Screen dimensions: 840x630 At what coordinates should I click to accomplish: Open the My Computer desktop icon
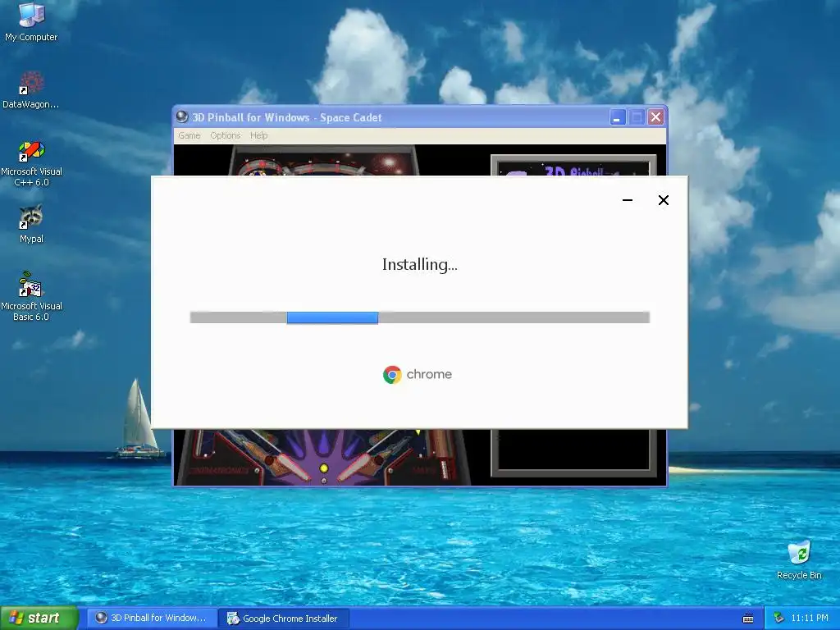click(31, 22)
